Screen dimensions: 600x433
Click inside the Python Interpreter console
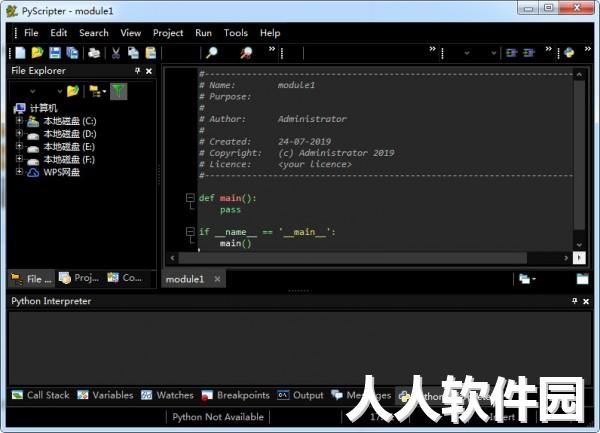point(300,348)
